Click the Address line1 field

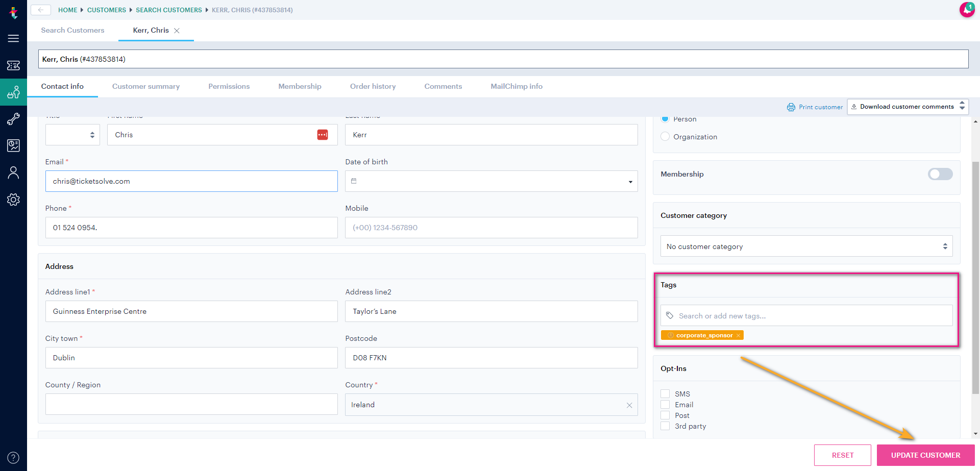pyautogui.click(x=191, y=311)
